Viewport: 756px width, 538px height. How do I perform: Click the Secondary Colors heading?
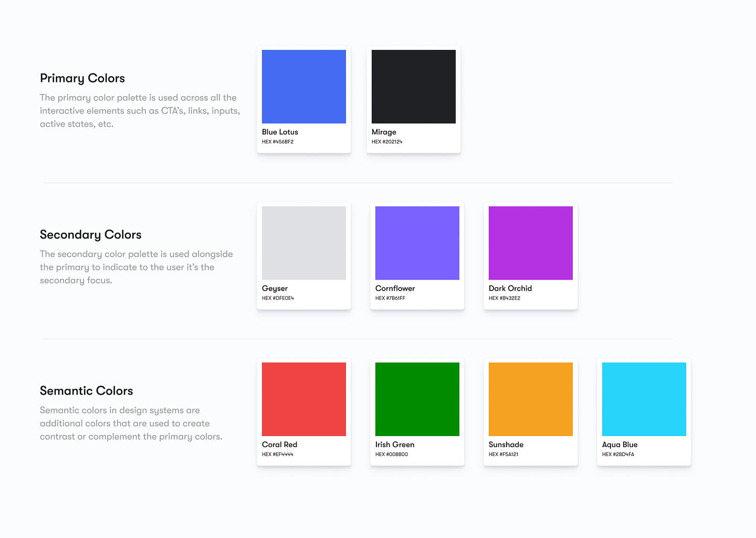coord(90,234)
